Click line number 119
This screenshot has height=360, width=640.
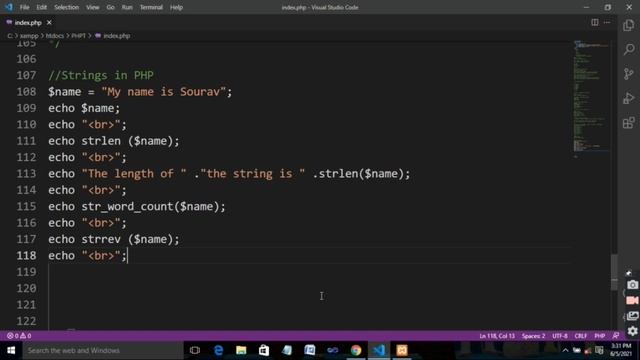point(27,272)
